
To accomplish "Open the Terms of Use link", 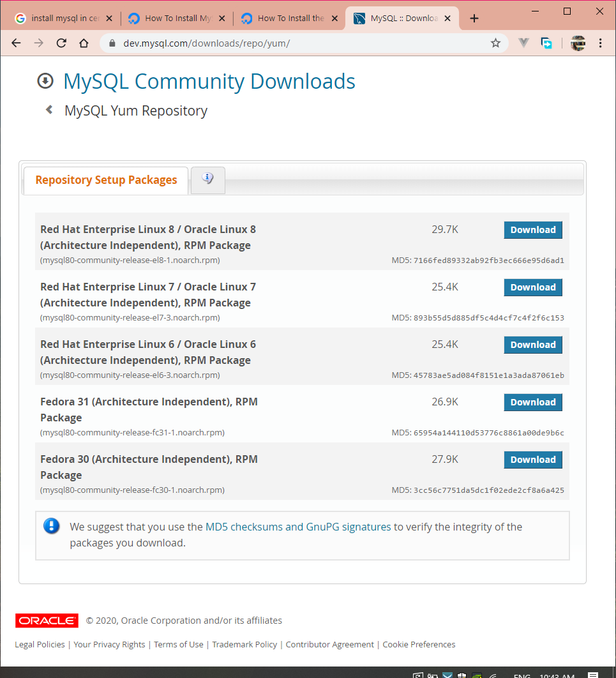I will pyautogui.click(x=179, y=644).
